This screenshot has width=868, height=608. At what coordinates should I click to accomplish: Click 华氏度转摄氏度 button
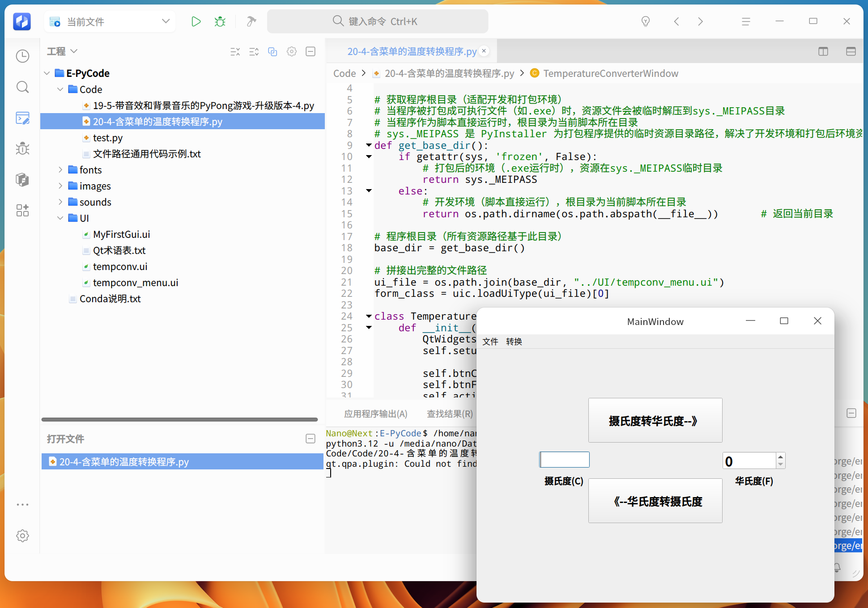(x=655, y=501)
